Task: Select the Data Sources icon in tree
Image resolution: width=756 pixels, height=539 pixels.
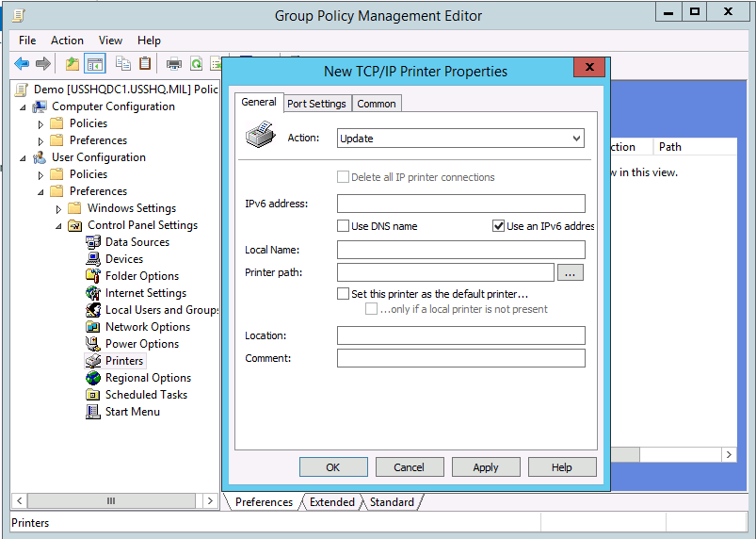Action: 93,242
